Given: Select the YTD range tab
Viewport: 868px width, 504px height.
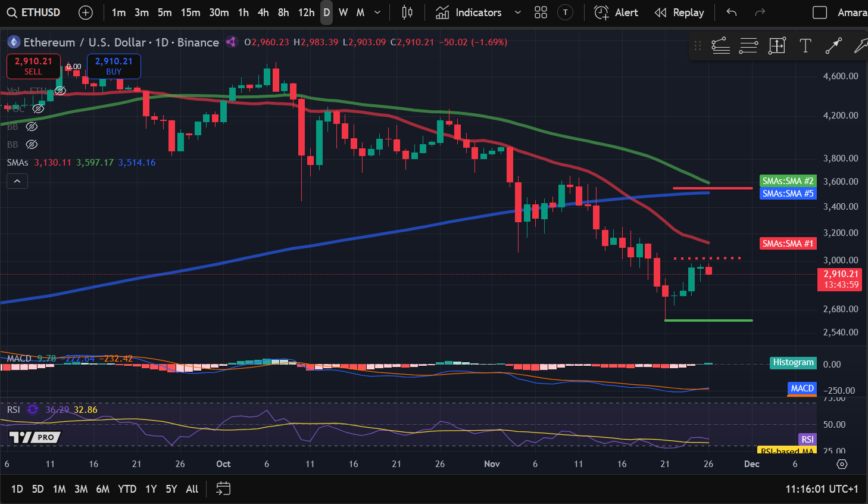Looking at the screenshot, I should (127, 489).
